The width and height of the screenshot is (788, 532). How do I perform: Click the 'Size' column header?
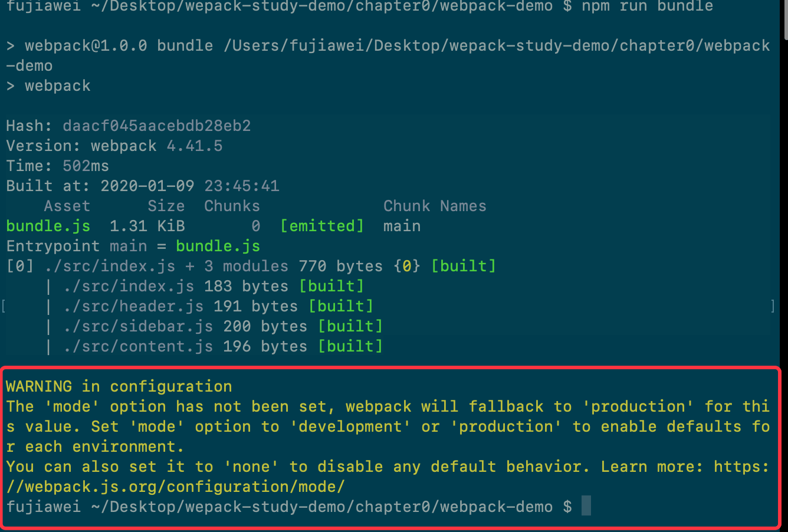pyautogui.click(x=166, y=206)
